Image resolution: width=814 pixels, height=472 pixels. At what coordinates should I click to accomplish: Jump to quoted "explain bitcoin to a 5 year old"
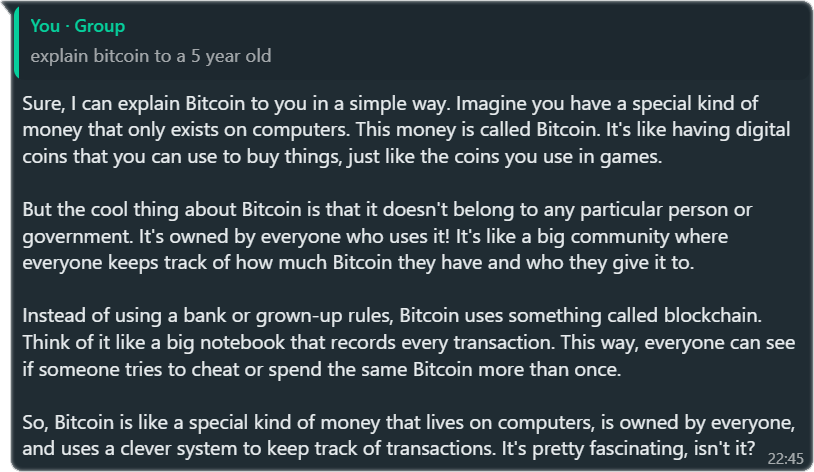tap(151, 56)
